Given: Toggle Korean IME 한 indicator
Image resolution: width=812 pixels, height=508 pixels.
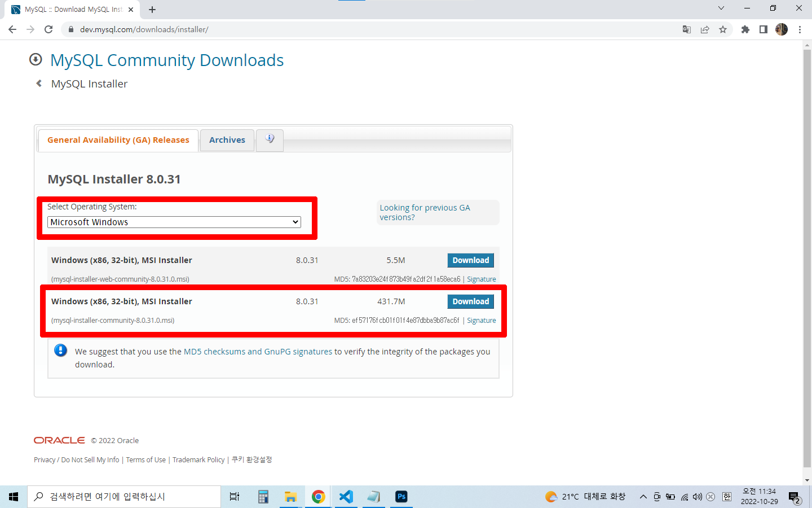Looking at the screenshot, I should [x=727, y=497].
